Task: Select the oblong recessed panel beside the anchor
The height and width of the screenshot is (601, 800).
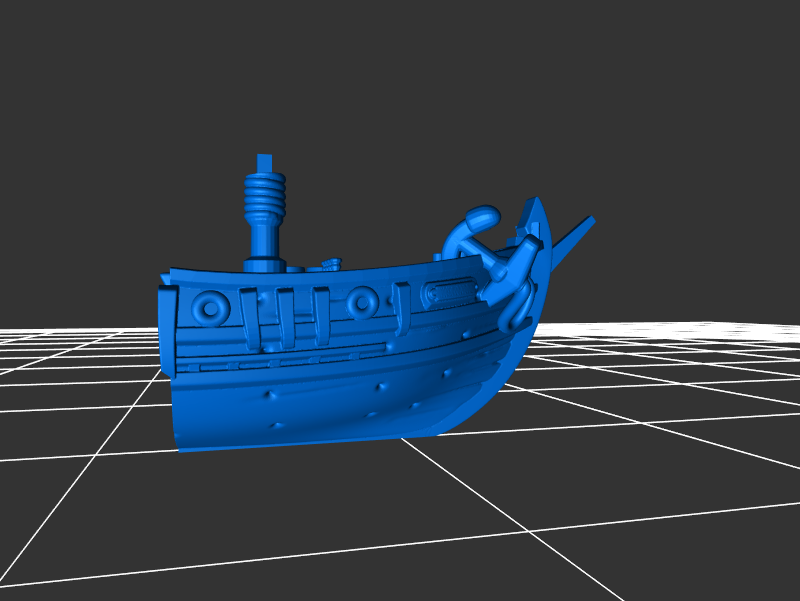Action: [450, 292]
